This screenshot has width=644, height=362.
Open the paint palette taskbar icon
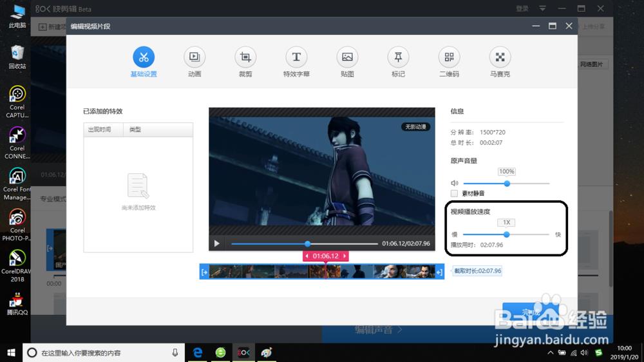(267, 352)
